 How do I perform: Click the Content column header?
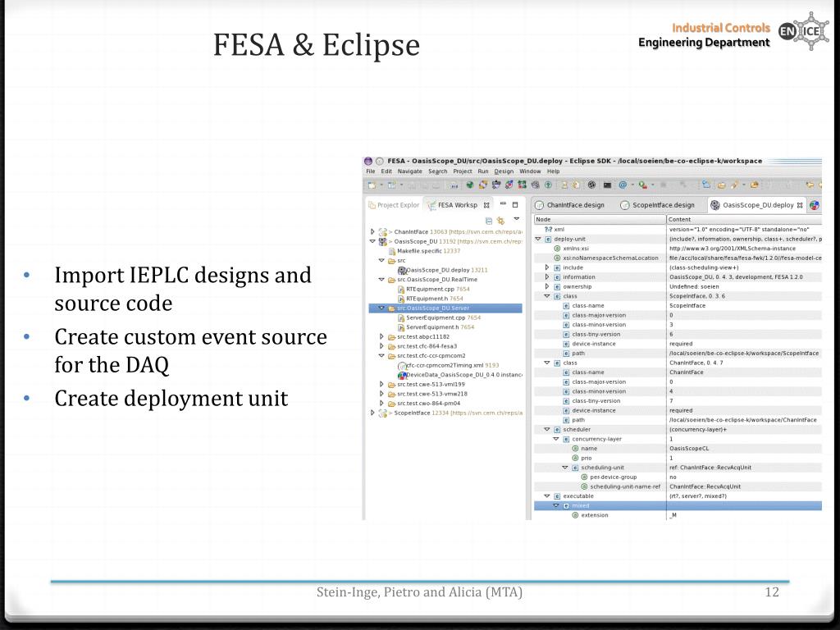tap(744, 220)
